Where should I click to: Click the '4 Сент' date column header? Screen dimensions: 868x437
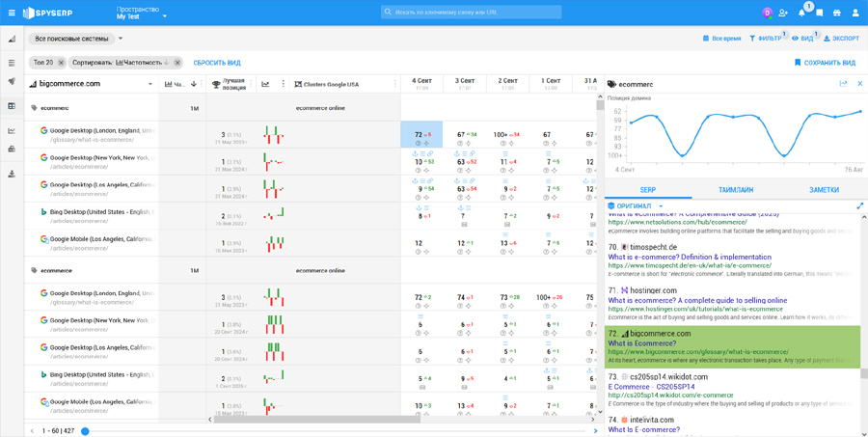coord(421,84)
